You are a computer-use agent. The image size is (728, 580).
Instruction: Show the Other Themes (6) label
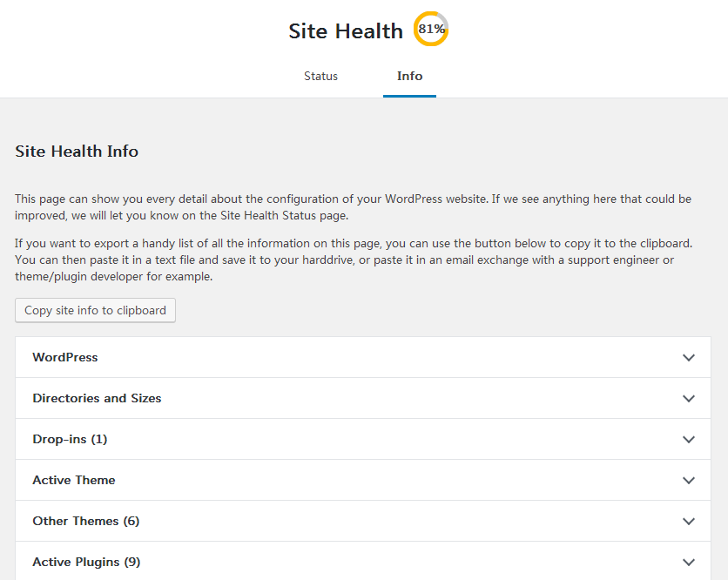coord(86,522)
